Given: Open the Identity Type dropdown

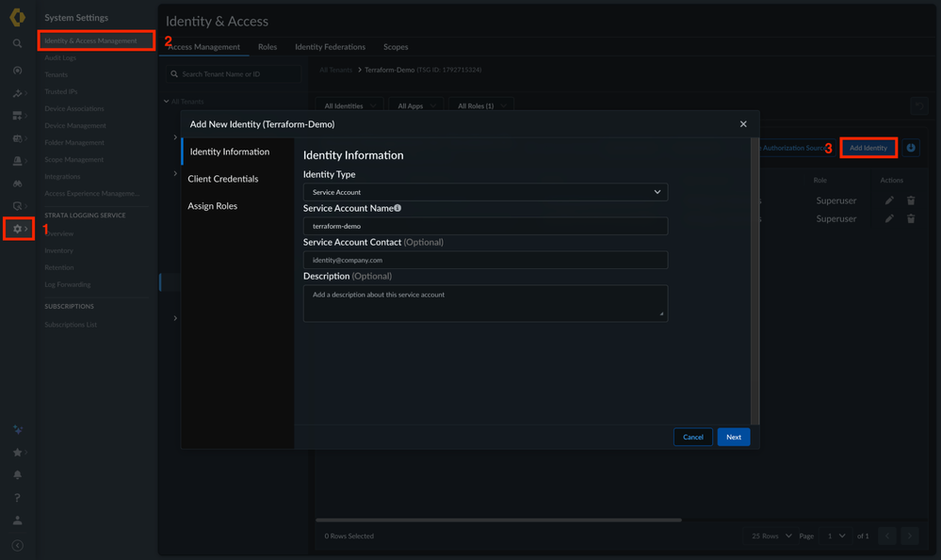Looking at the screenshot, I should (485, 192).
